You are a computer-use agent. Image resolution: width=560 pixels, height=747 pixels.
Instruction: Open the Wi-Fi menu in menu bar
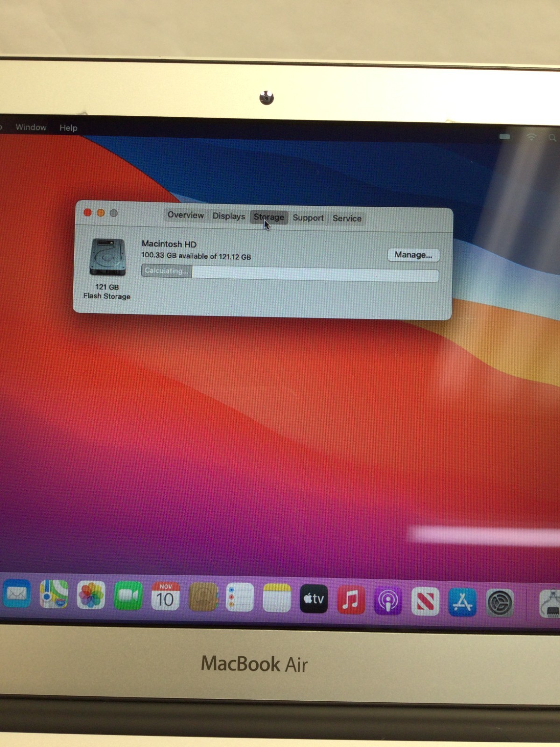coord(531,137)
